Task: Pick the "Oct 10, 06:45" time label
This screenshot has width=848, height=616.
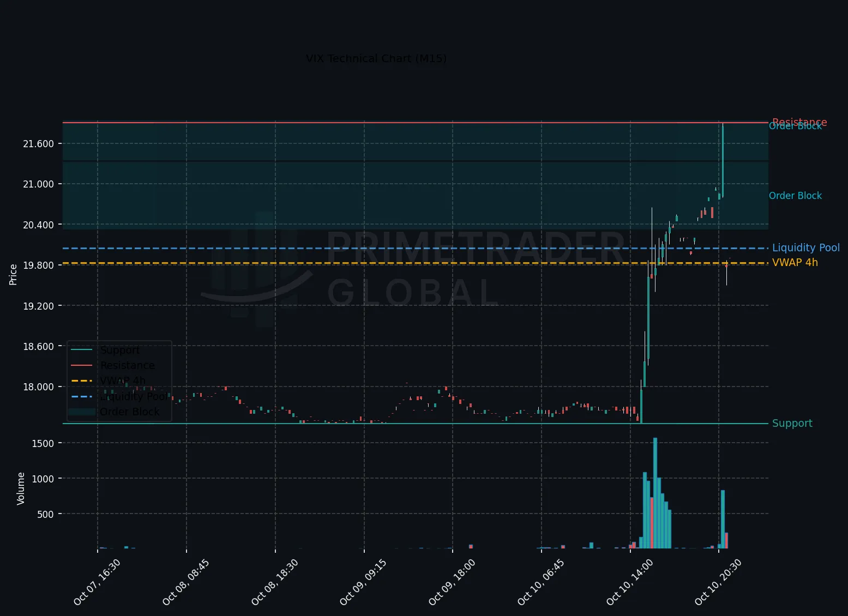Action: click(x=540, y=582)
